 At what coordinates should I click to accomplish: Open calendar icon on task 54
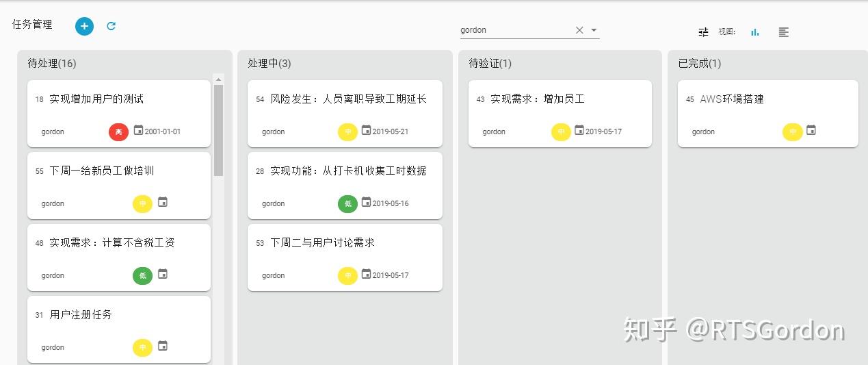click(x=366, y=130)
